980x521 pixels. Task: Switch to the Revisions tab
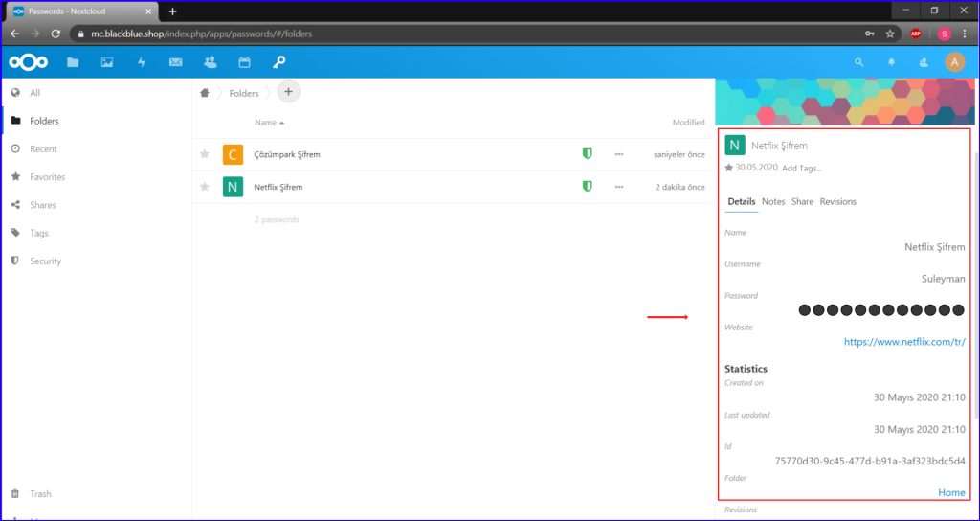click(838, 201)
